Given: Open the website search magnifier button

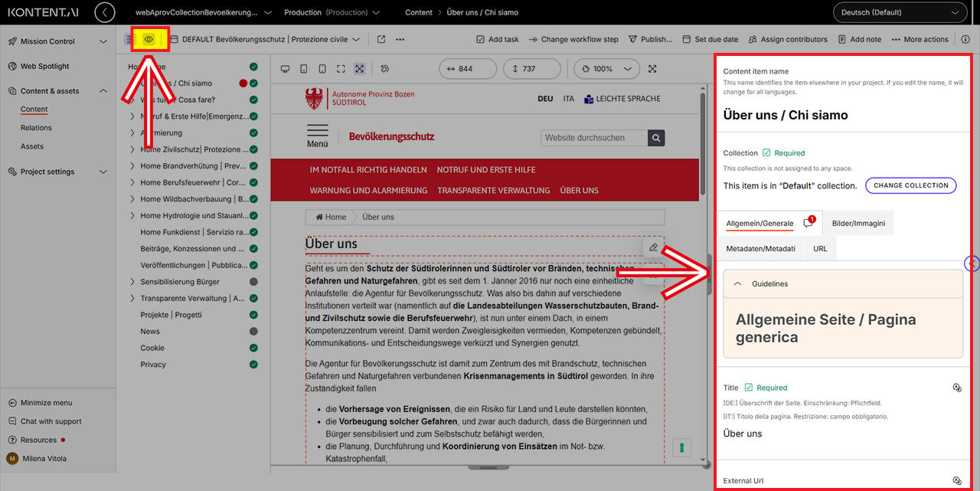Looking at the screenshot, I should (x=656, y=138).
